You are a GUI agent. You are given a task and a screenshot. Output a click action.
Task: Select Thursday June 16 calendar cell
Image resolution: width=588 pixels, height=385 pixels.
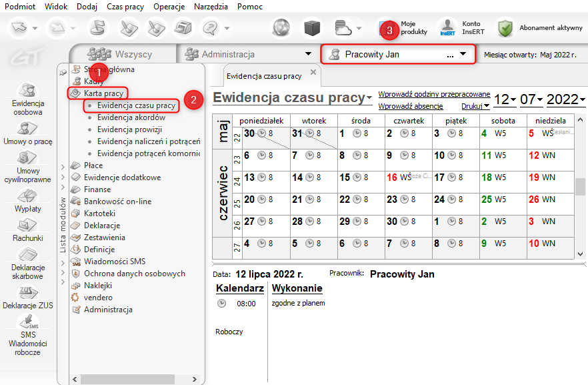click(x=409, y=182)
